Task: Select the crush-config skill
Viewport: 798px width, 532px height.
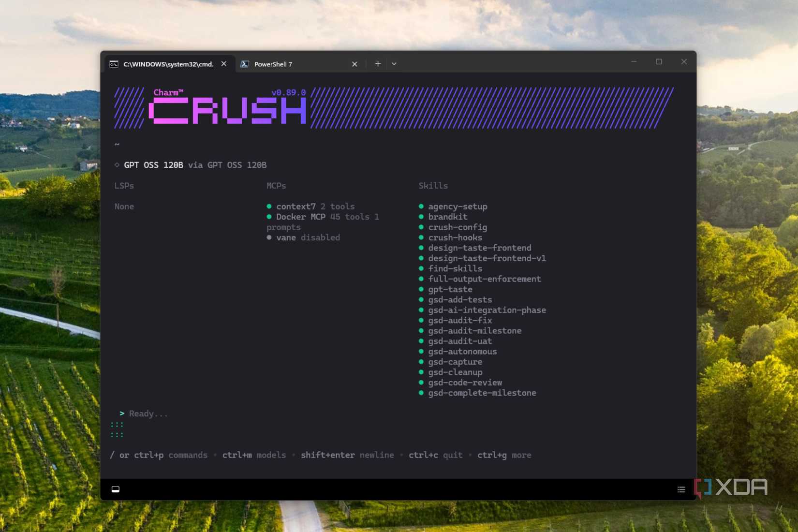Action: (453, 227)
